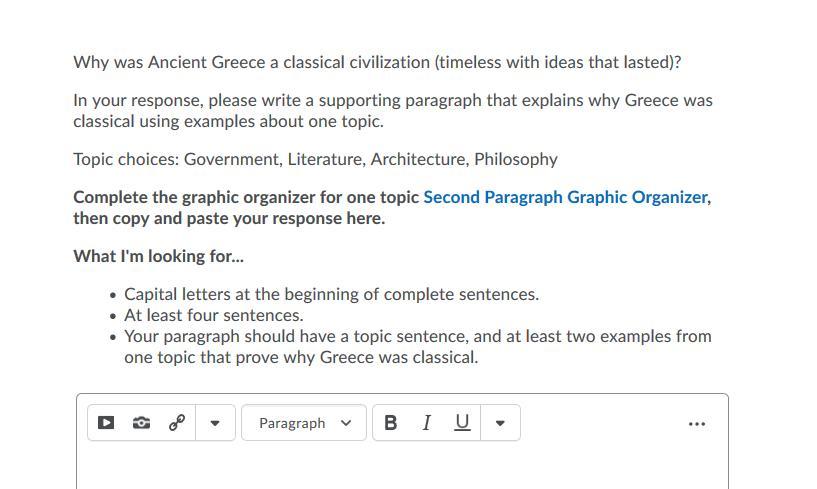Click the 'Capital letters at the beginning' bullet

tap(331, 294)
